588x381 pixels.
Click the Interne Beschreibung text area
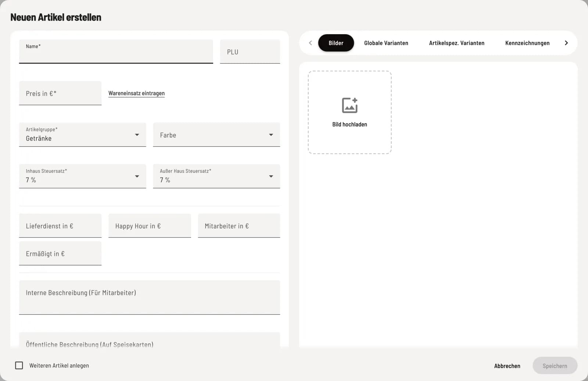tap(150, 298)
